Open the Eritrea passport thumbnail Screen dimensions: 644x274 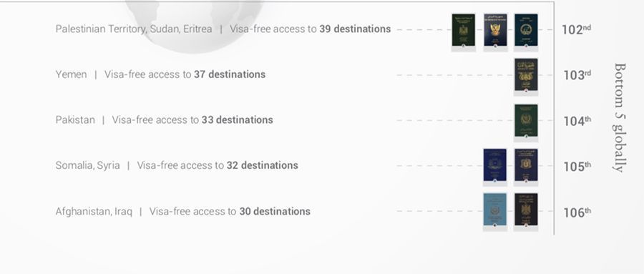coord(526,30)
